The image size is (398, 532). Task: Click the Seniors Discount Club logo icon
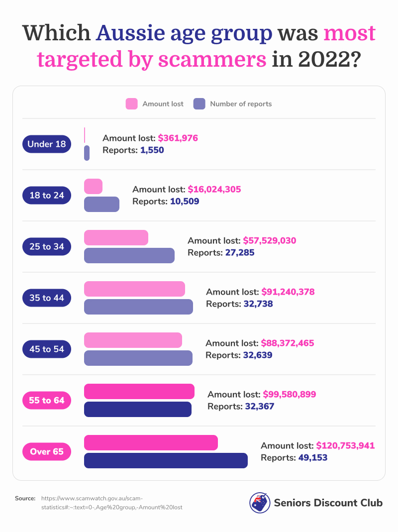click(x=259, y=503)
